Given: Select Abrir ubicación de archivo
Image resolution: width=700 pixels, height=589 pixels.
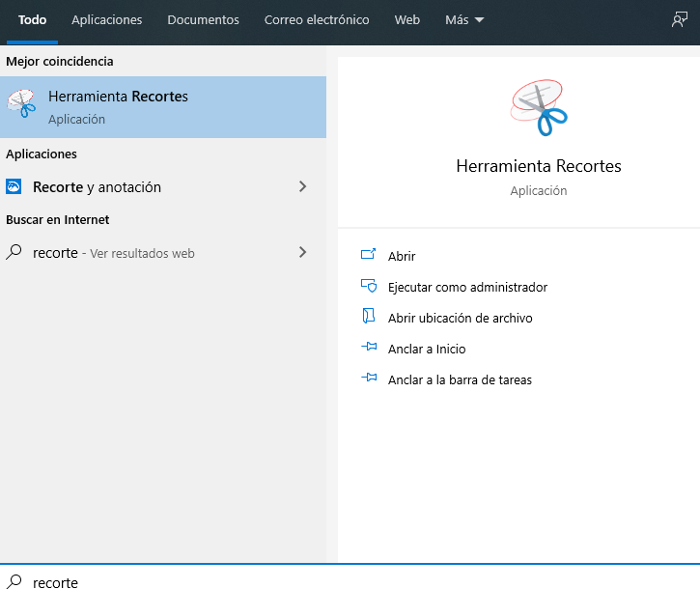Looking at the screenshot, I should 460,318.
